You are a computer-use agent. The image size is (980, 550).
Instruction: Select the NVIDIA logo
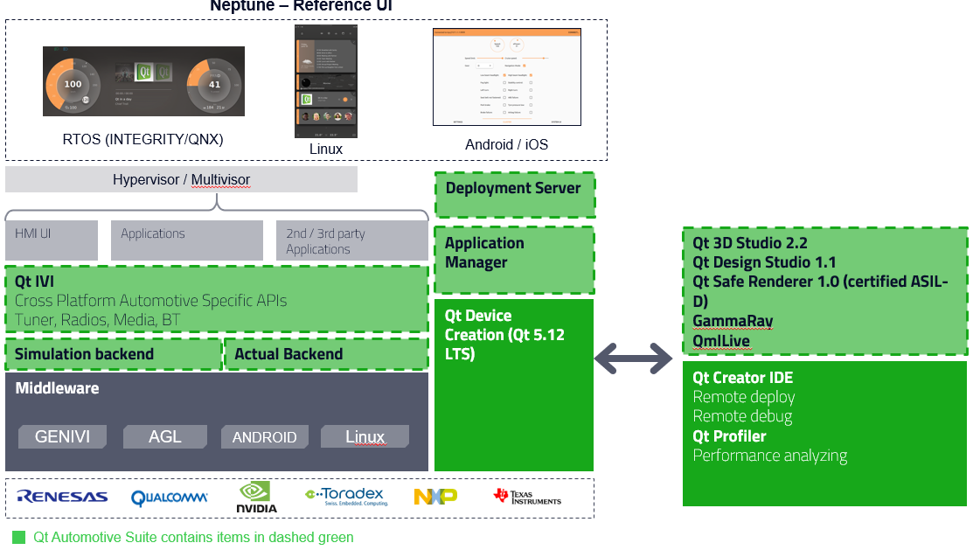[x=256, y=497]
